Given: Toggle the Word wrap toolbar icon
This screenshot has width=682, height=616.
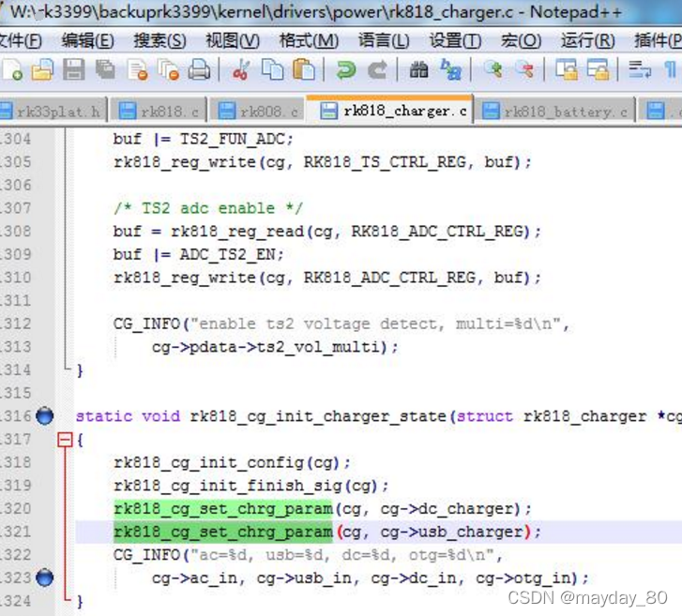Looking at the screenshot, I should 640,70.
